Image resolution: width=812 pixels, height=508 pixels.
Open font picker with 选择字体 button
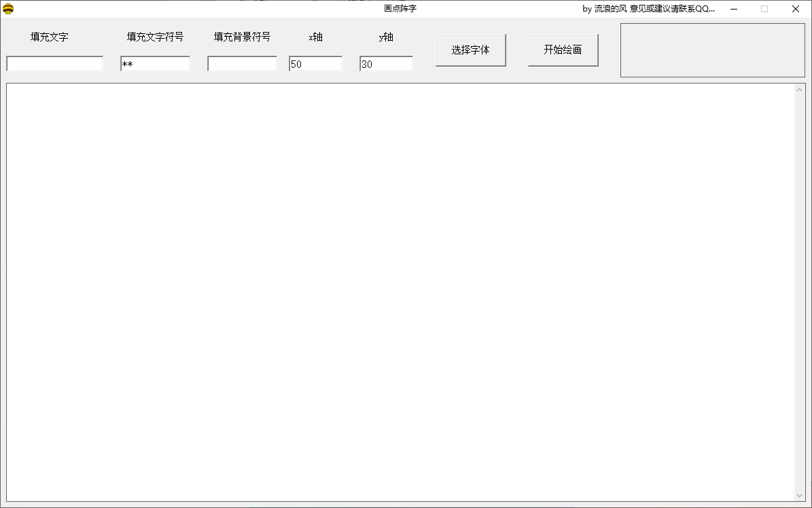(x=471, y=50)
